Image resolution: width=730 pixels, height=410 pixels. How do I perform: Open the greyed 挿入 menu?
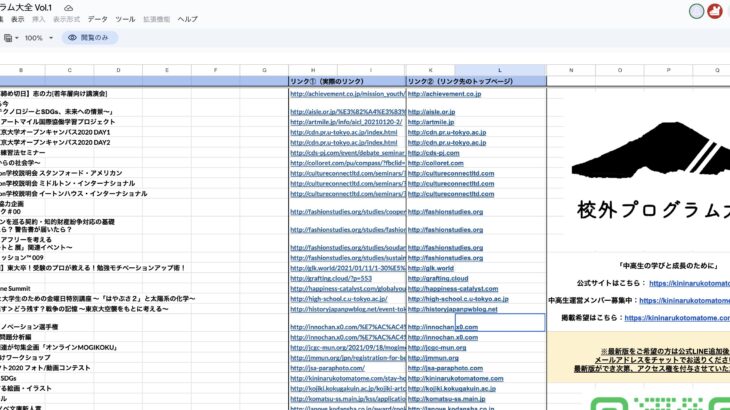(38, 19)
